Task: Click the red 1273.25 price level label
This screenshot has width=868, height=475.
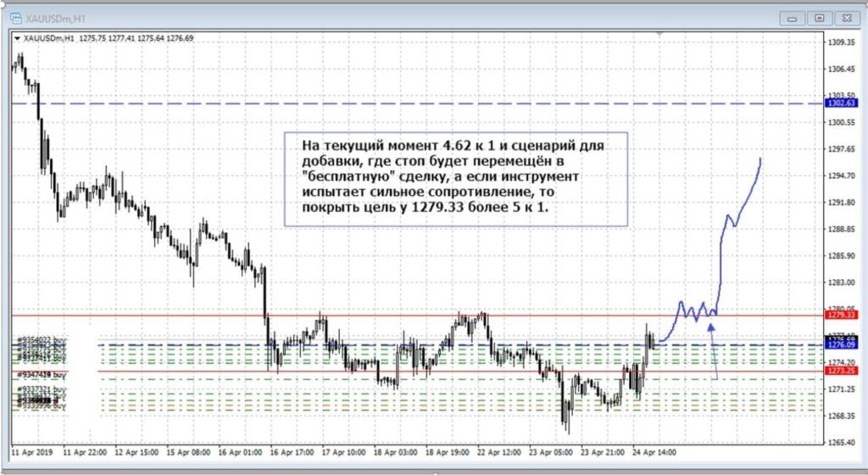Action: tap(840, 372)
